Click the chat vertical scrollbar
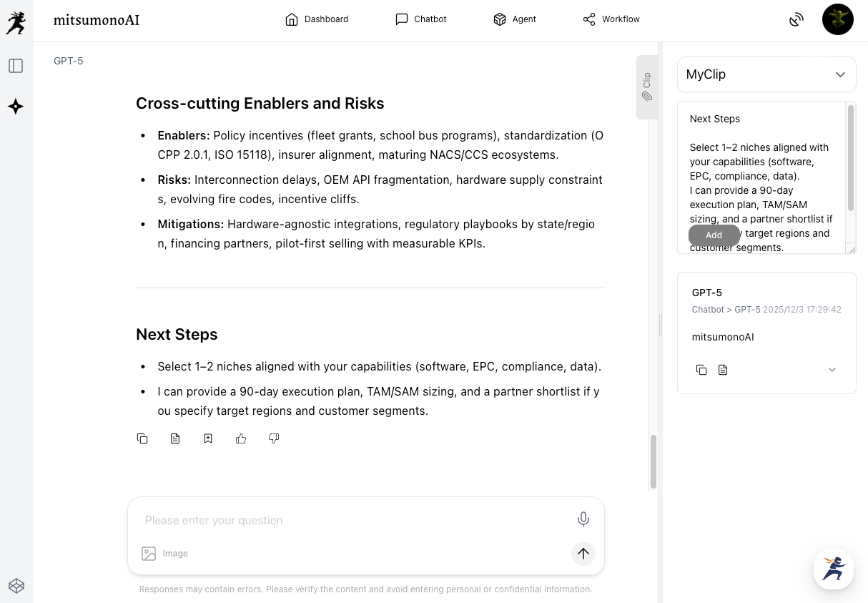 653,461
